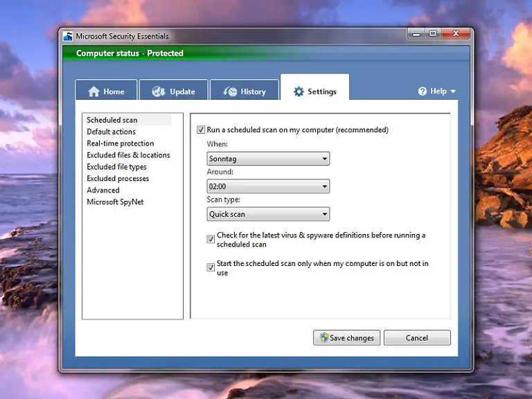Open the Help menu dropdown arrow
532x399 pixels.
pyautogui.click(x=453, y=91)
